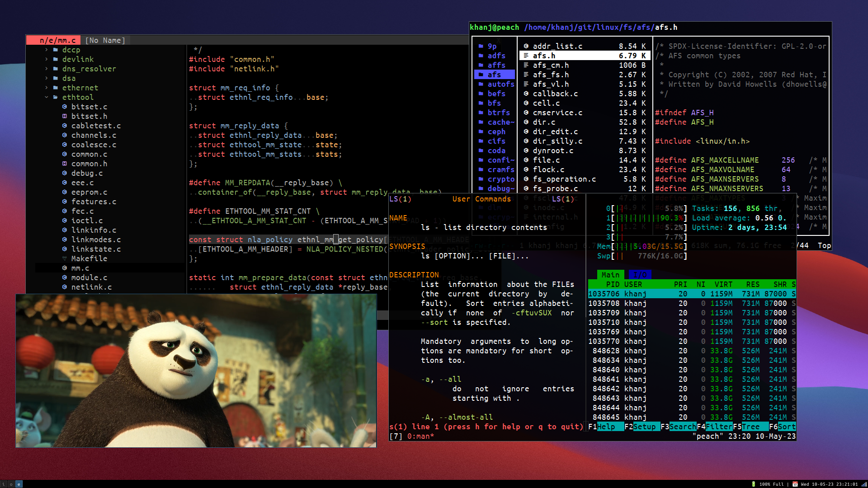Expand the devlink folder
The height and width of the screenshot is (488, 868).
47,59
